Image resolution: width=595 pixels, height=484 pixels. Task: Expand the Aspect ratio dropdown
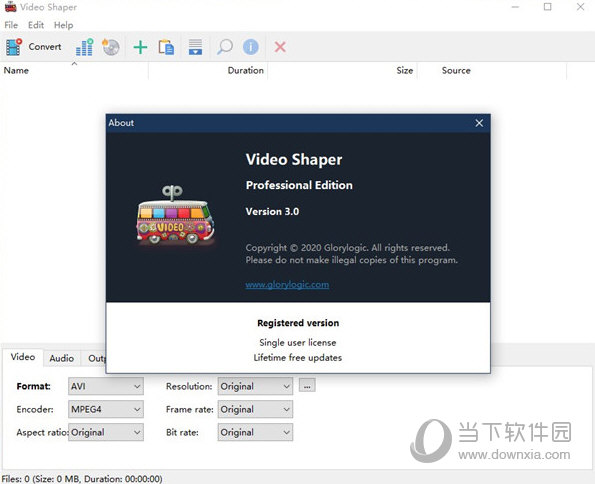(x=106, y=432)
